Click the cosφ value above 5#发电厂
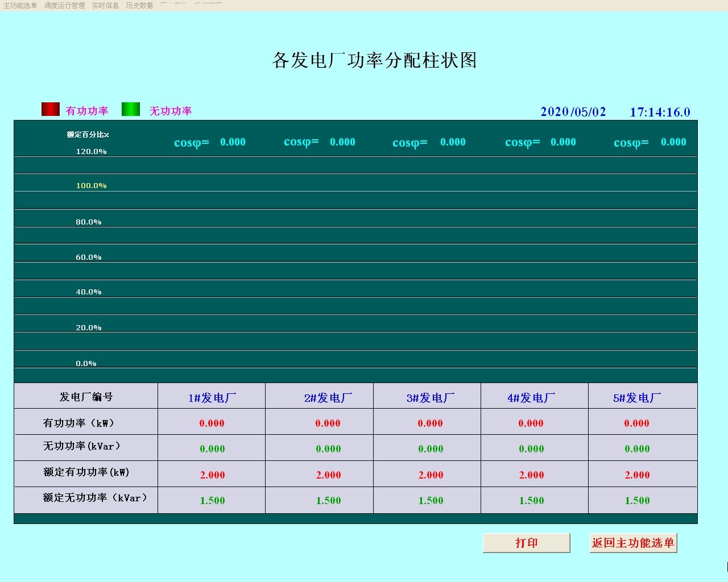This screenshot has height=582, width=728. (673, 142)
